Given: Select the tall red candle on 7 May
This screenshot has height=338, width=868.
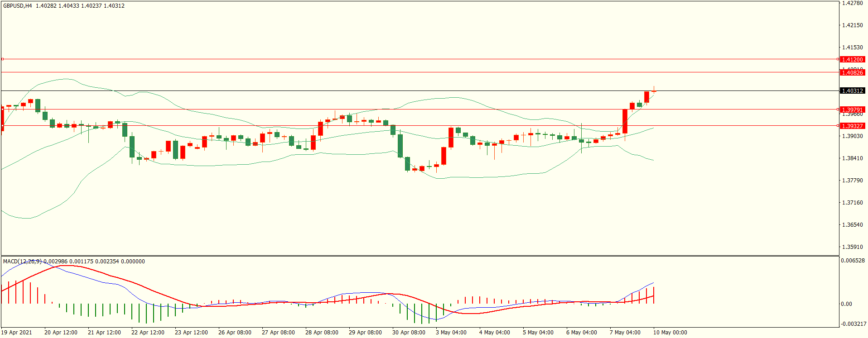Looking at the screenshot, I should [x=625, y=121].
